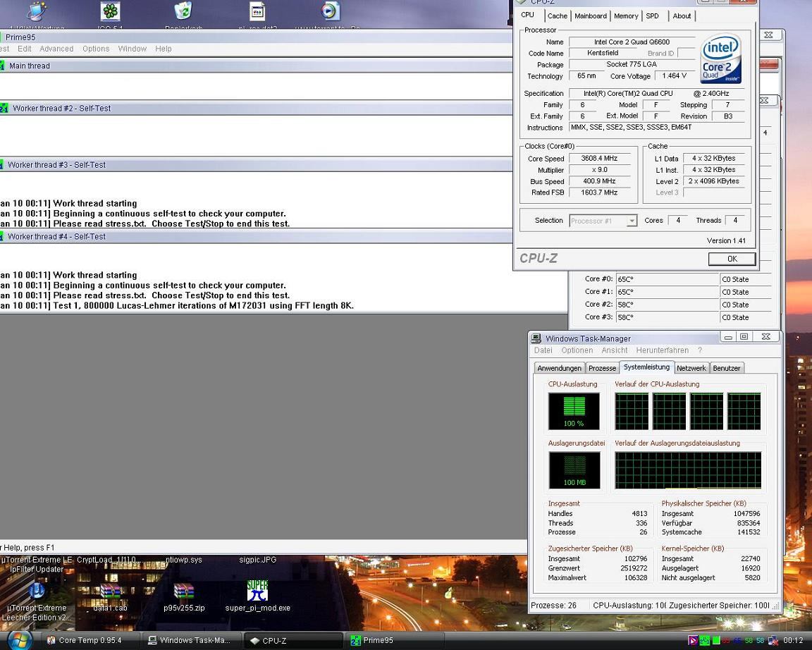The height and width of the screenshot is (650, 812).
Task: Click the network connection tray icon
Action: [773, 642]
